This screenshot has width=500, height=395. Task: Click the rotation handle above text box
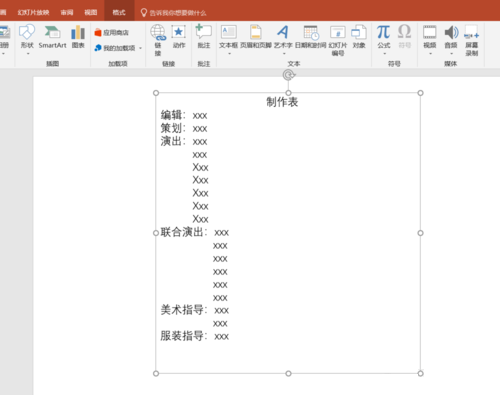pyautogui.click(x=288, y=75)
